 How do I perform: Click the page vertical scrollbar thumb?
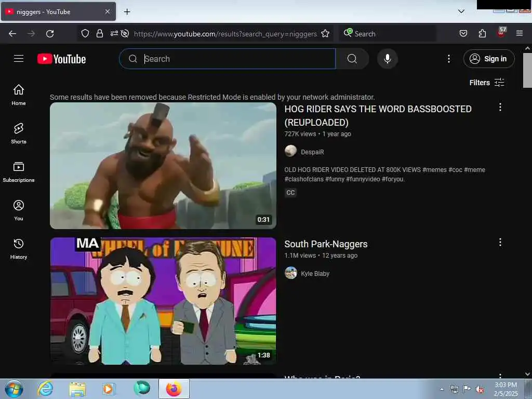pyautogui.click(x=527, y=70)
